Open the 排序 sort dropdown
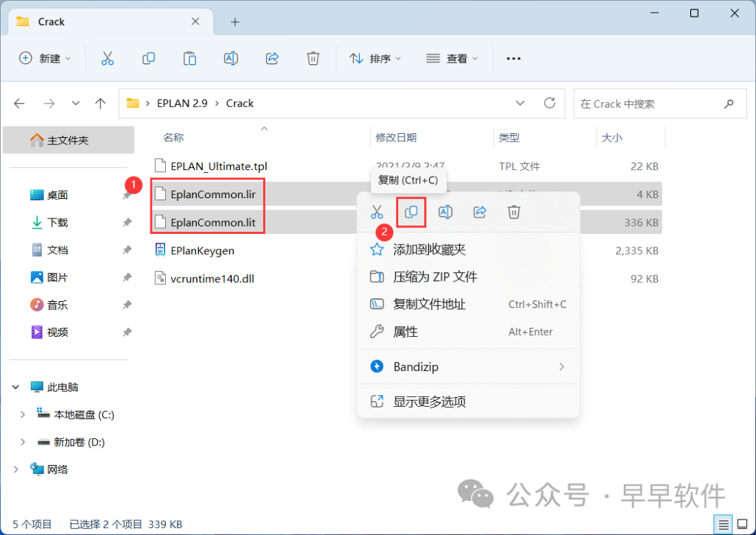The height and width of the screenshot is (535, 756). coord(376,59)
